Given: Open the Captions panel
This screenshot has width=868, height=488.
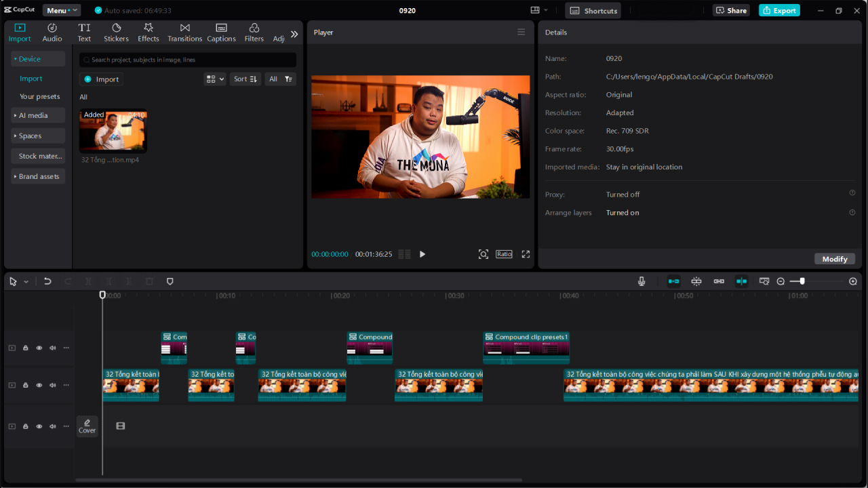Looking at the screenshot, I should click(x=221, y=32).
